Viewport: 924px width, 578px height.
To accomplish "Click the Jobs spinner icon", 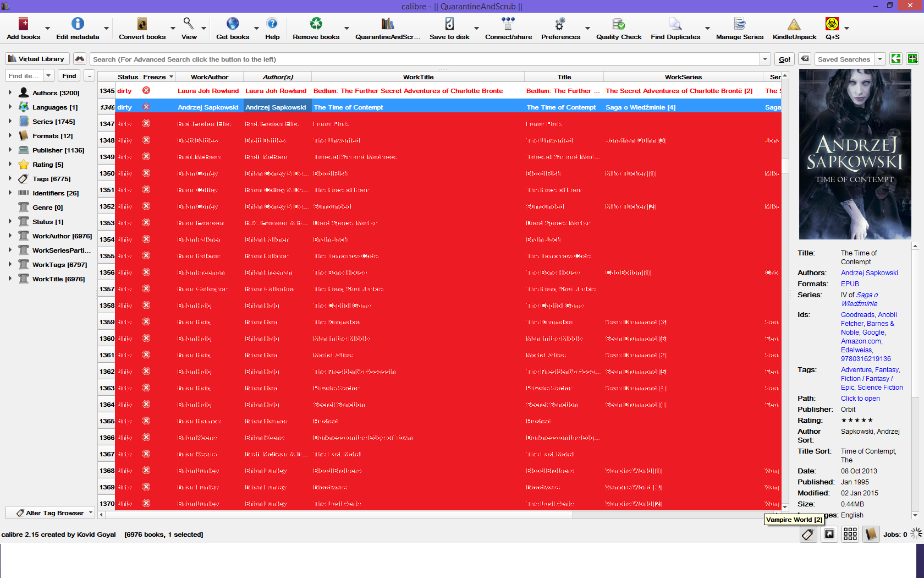I will [x=916, y=533].
